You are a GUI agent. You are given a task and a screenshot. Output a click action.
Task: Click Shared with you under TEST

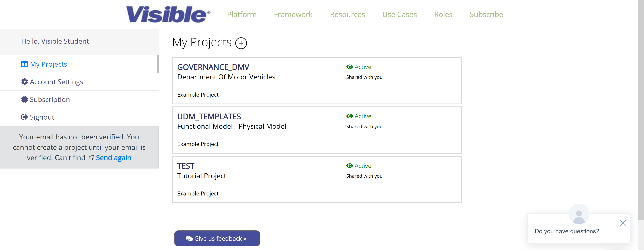tap(364, 176)
